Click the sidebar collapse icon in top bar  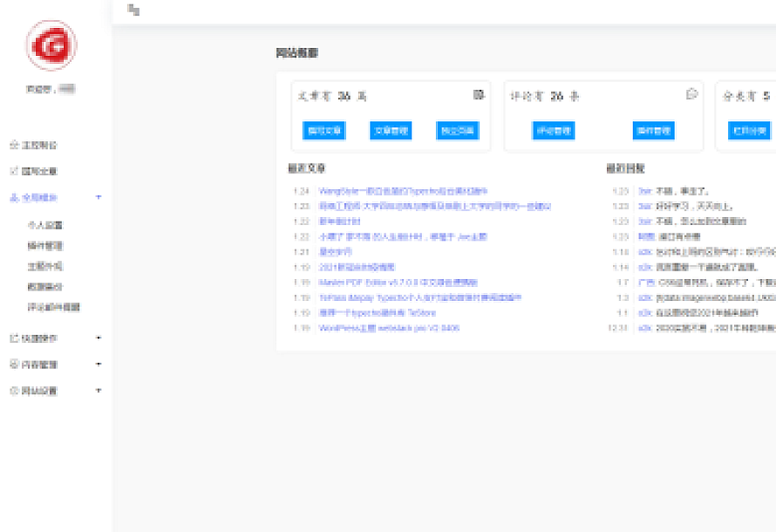133,10
